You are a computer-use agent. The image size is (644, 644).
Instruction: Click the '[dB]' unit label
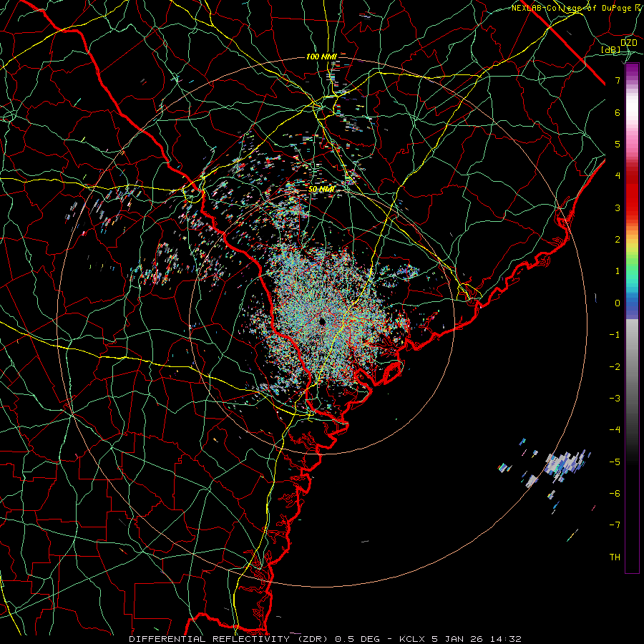[x=611, y=50]
